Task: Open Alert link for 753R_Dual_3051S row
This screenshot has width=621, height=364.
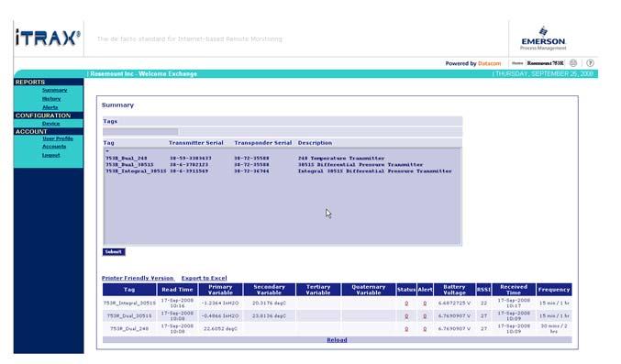Action: point(425,316)
